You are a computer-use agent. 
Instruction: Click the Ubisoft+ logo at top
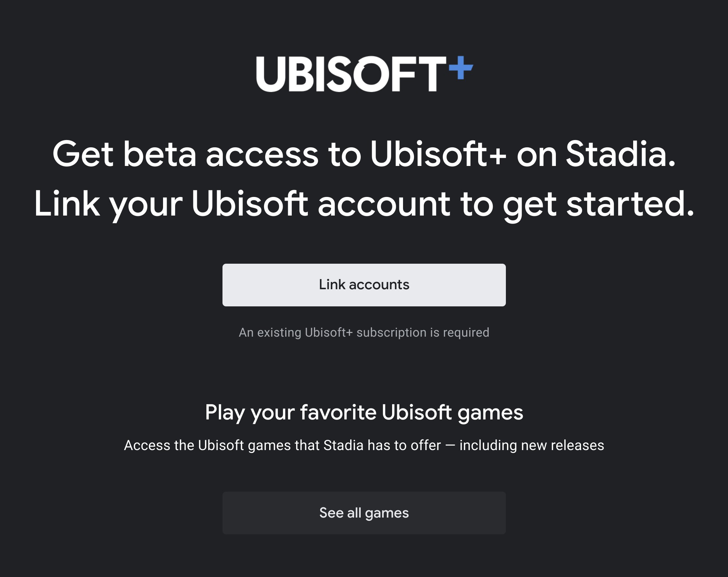364,74
